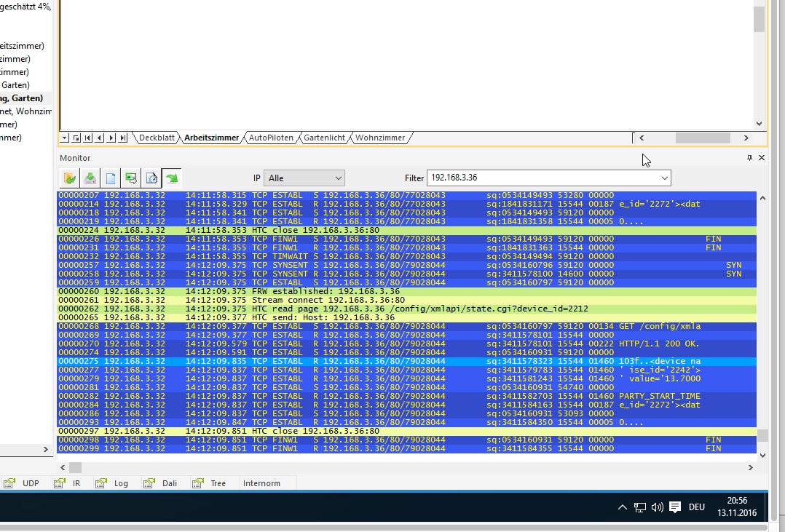
Task: Open the UDP tab at the bottom
Action: [x=31, y=483]
